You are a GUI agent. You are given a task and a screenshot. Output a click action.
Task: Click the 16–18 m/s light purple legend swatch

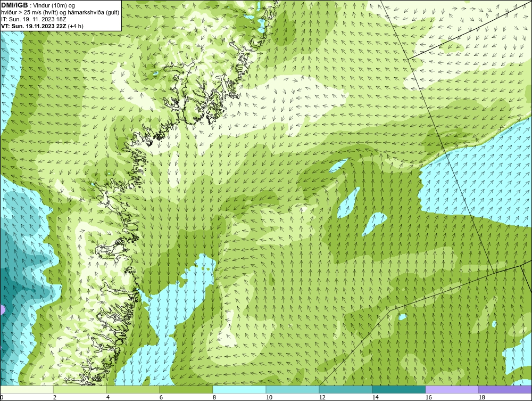452,389
